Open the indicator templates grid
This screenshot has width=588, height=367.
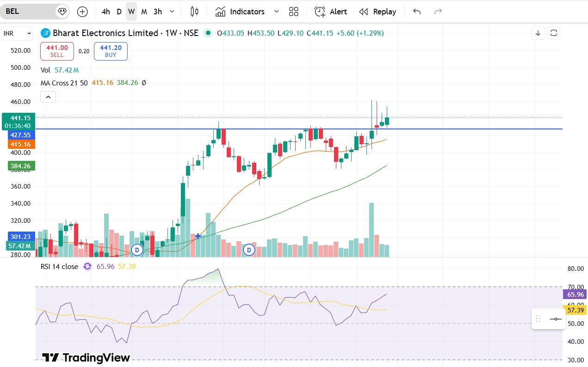[x=293, y=12]
